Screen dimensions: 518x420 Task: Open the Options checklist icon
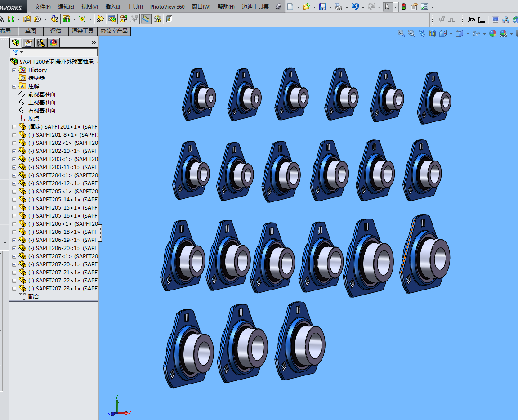click(424, 7)
